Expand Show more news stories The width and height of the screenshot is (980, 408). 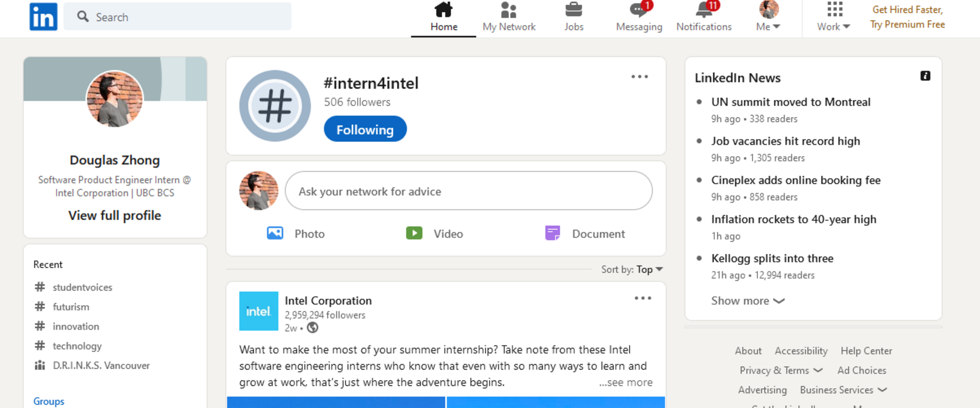[x=747, y=301]
